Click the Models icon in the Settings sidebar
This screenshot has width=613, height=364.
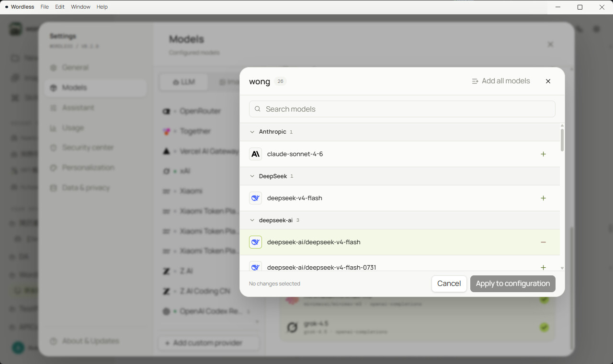coord(54,88)
